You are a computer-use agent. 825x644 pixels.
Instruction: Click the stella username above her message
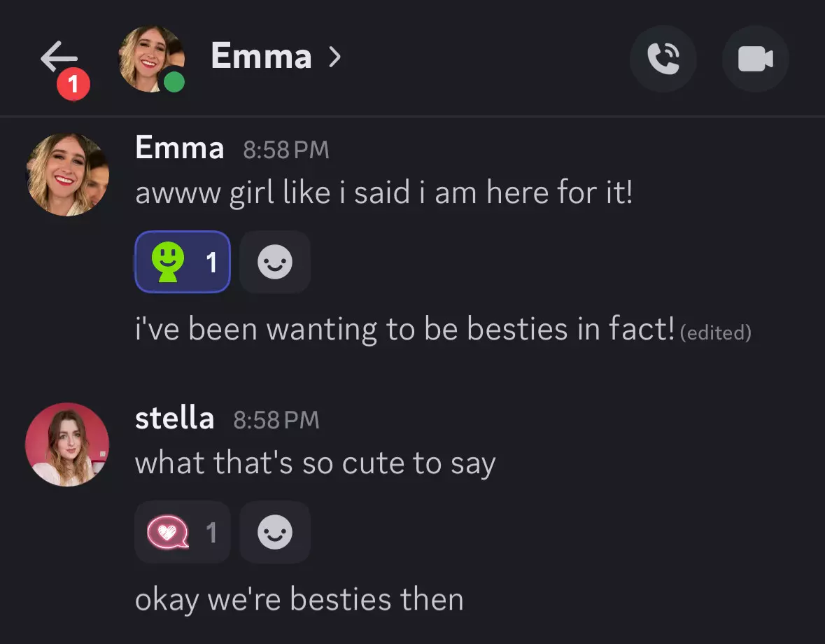pyautogui.click(x=174, y=419)
